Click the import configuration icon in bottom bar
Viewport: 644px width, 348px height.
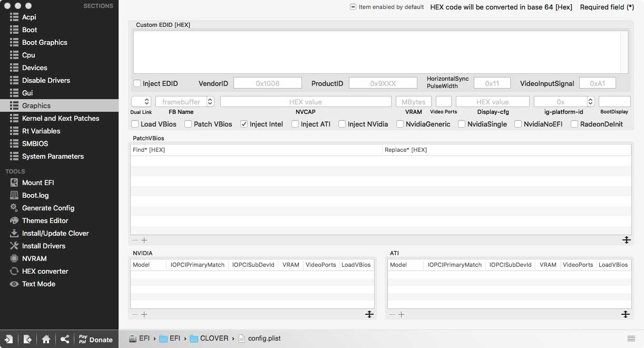(x=9, y=339)
